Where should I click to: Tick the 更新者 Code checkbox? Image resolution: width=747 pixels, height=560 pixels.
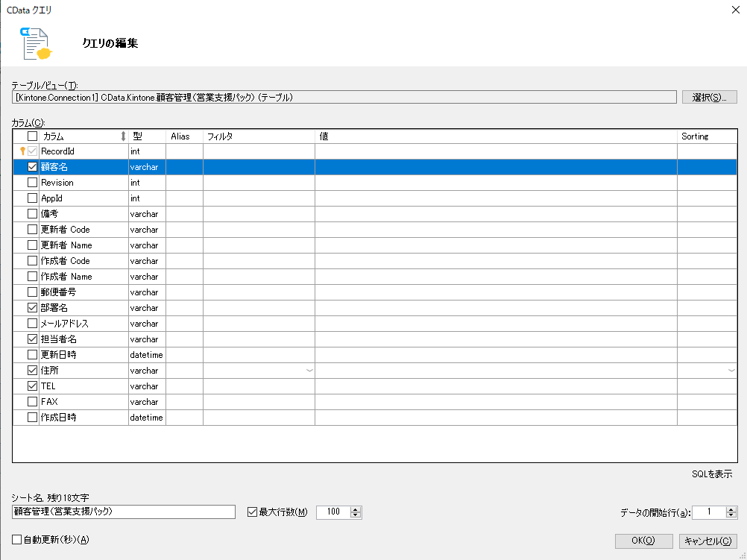(32, 230)
